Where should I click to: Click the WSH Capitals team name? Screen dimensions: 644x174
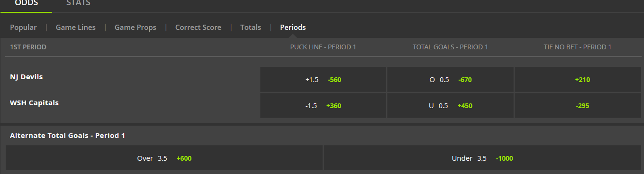pyautogui.click(x=34, y=102)
